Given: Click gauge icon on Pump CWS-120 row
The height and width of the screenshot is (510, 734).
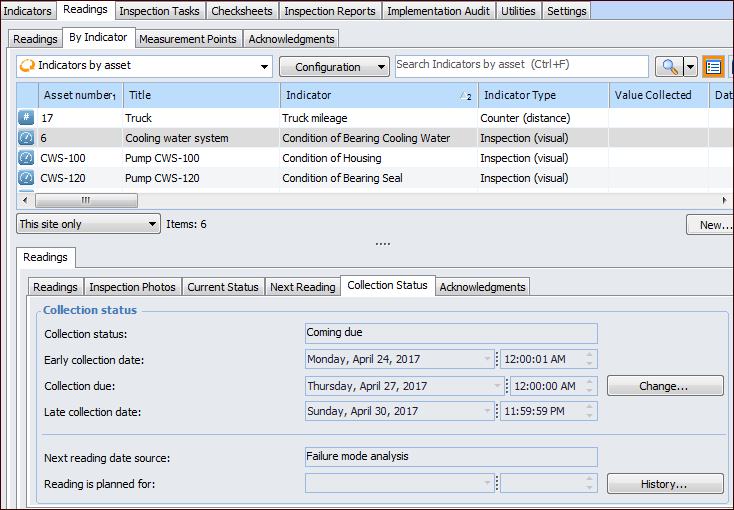Looking at the screenshot, I should tap(26, 178).
